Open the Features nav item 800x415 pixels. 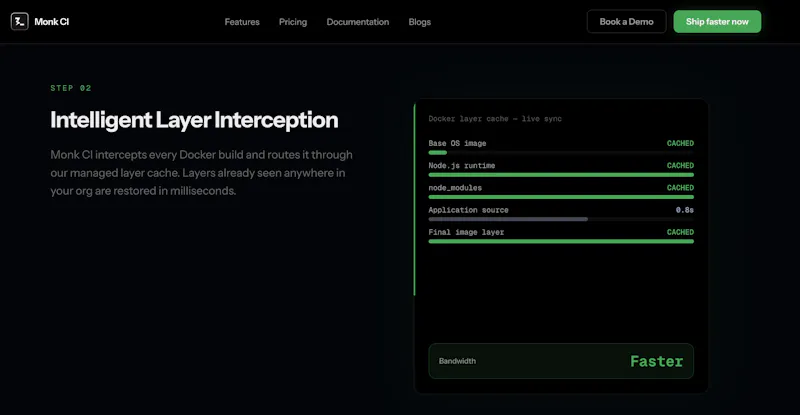point(242,22)
